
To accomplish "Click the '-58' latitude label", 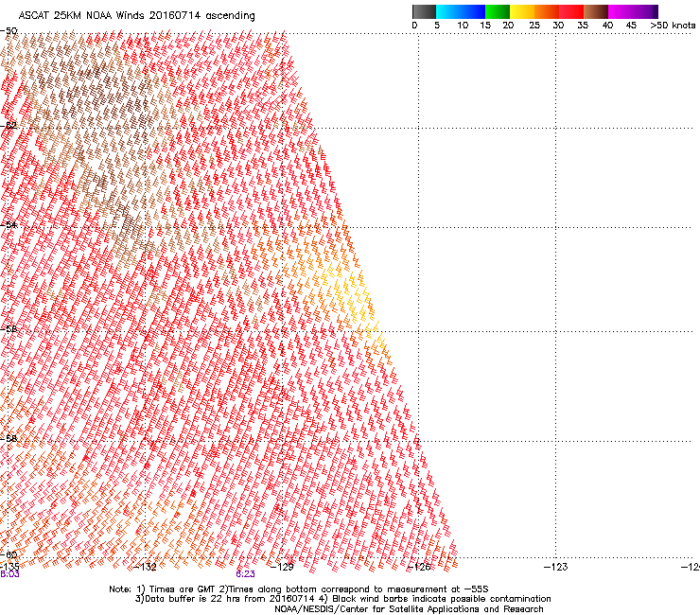I will coord(9,439).
